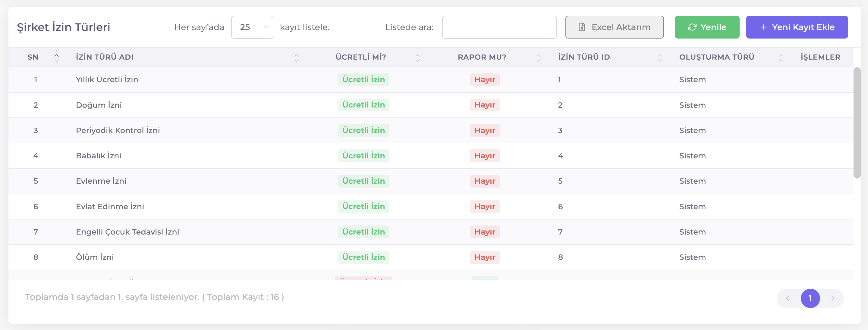Click Hayır badge in Yıllık Ücretli İzin row
868x330 pixels.
(485, 79)
